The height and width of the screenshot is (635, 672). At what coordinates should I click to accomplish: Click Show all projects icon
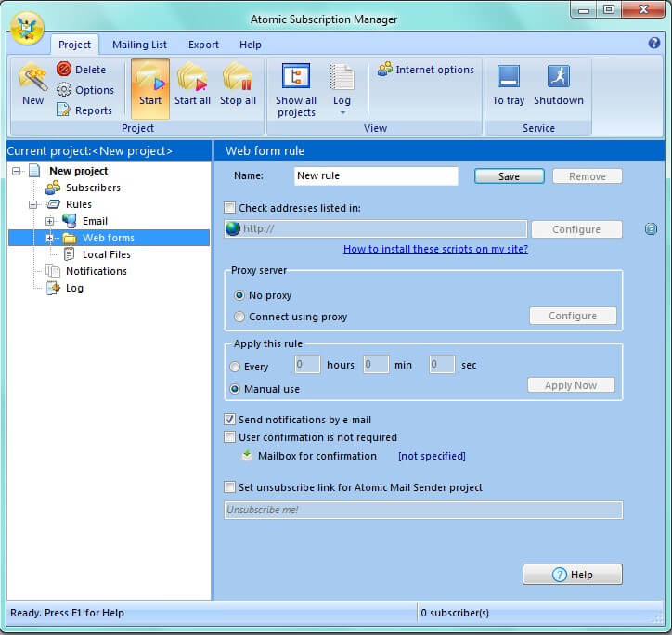(x=296, y=76)
